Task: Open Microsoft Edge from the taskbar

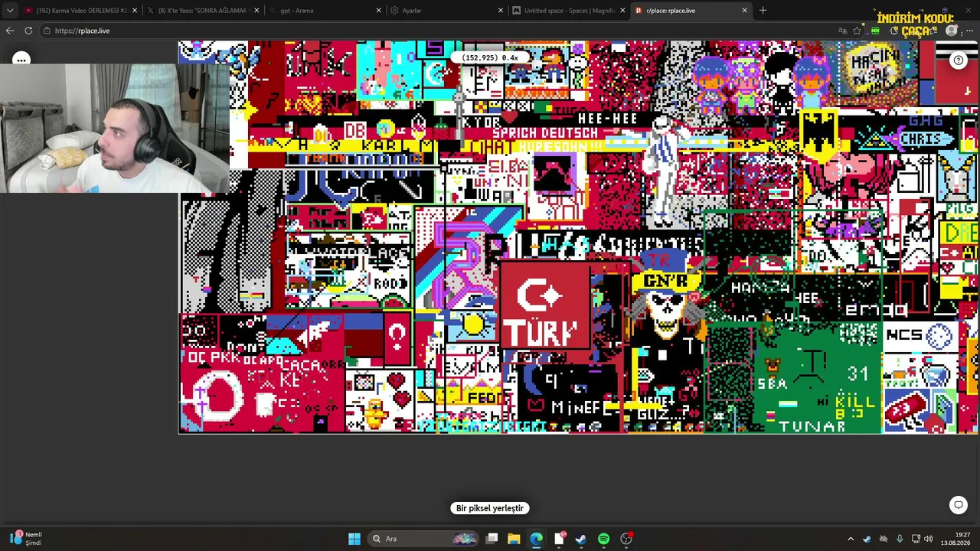Action: [x=536, y=539]
